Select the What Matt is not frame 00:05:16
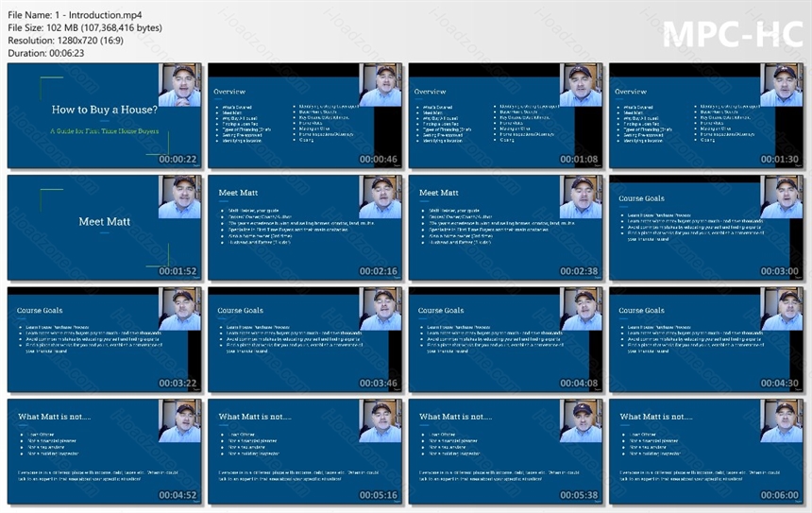 305,452
